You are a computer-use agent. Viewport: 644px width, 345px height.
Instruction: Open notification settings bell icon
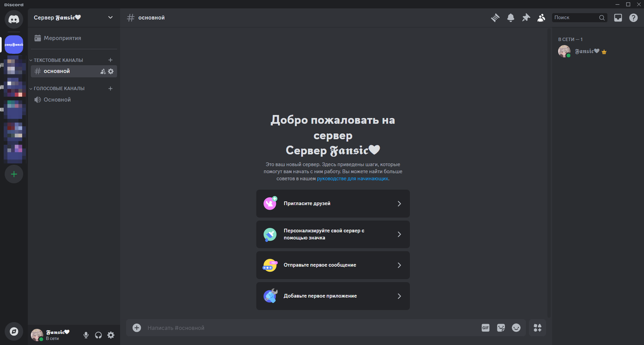pos(511,18)
